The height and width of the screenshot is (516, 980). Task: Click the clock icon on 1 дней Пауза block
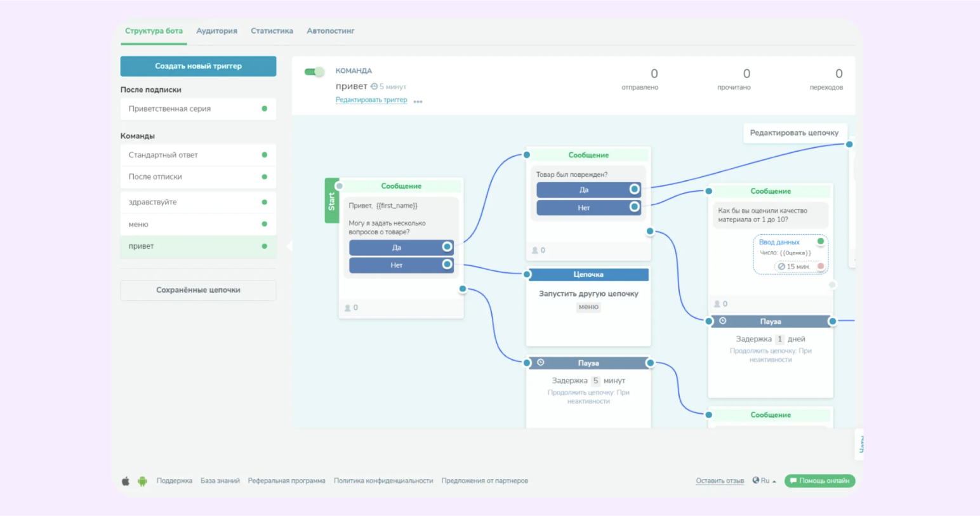723,321
